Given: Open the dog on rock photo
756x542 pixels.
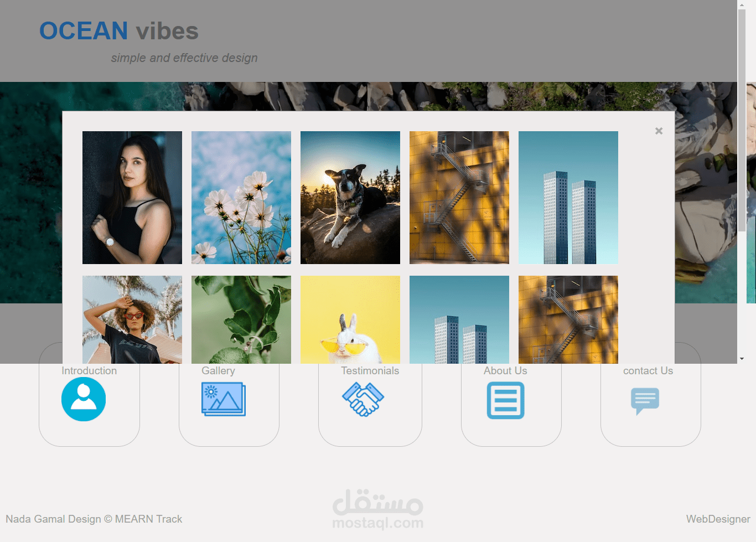Looking at the screenshot, I should [350, 198].
